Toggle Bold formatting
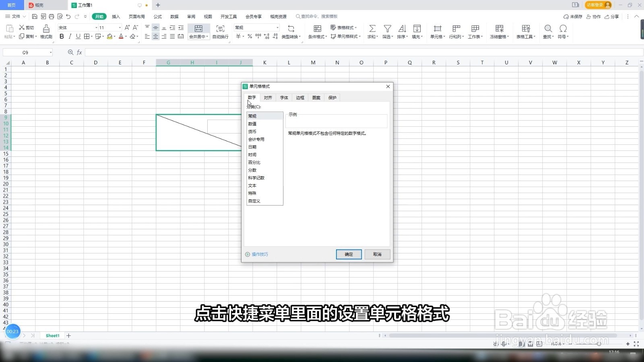Screen dimensions: 644x362 click(62, 36)
